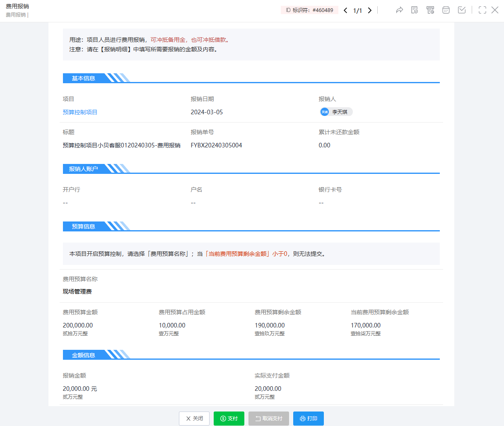Viewport: 504px width, 426px height.
Task: Toggle fullscreen view icon
Action: 482,10
